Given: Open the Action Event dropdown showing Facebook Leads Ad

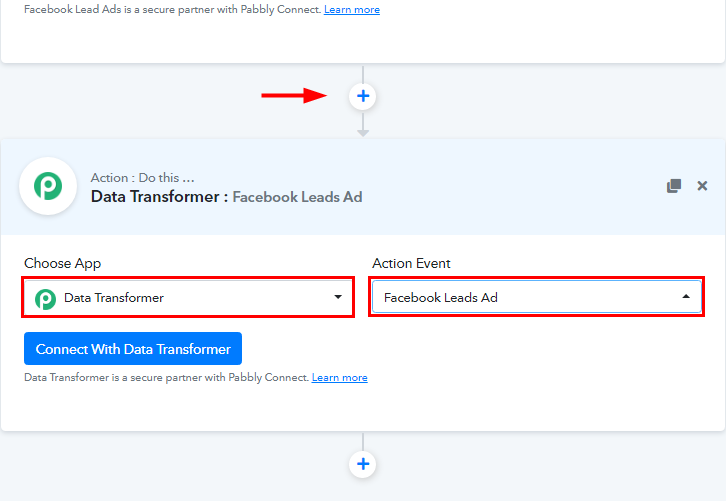Looking at the screenshot, I should click(537, 297).
